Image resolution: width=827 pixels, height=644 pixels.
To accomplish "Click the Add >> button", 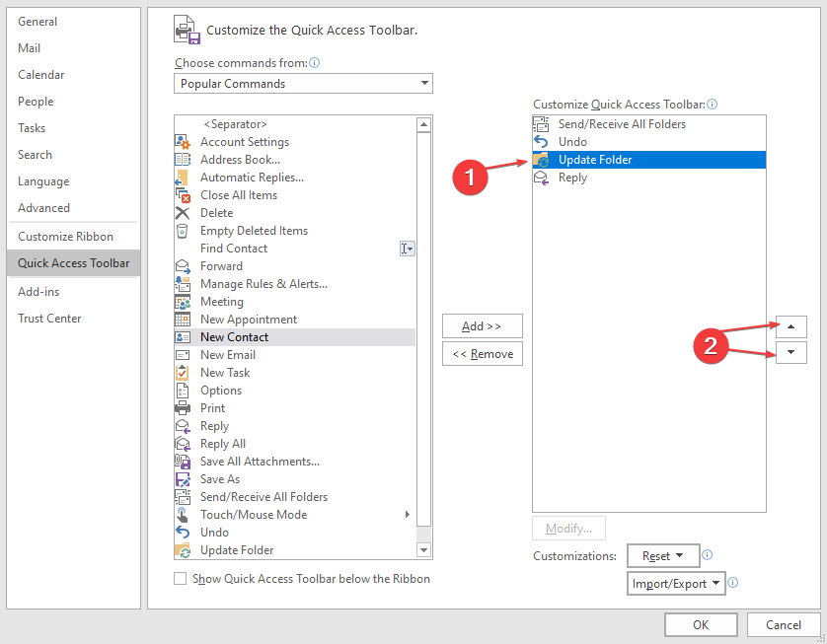I will point(482,326).
